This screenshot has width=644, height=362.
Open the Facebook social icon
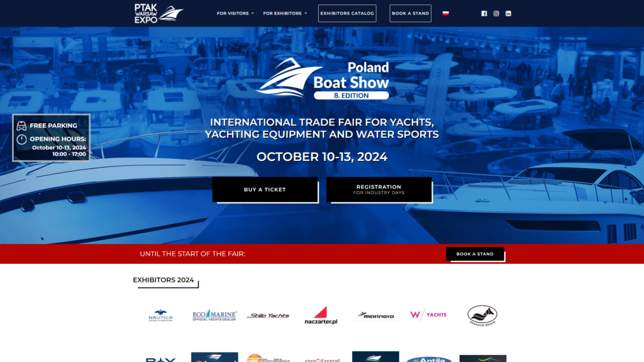[484, 14]
